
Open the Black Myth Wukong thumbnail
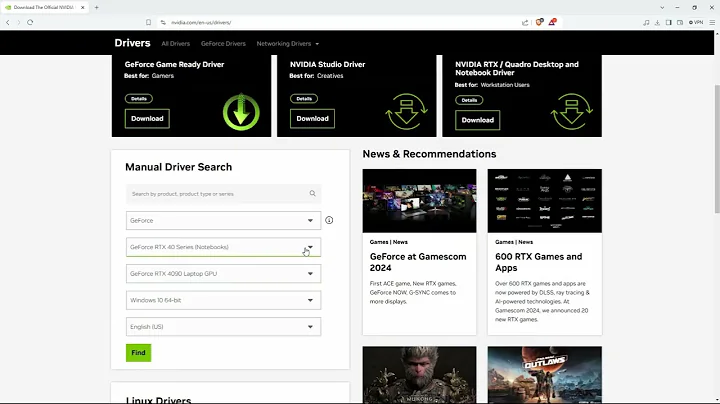[x=419, y=375]
